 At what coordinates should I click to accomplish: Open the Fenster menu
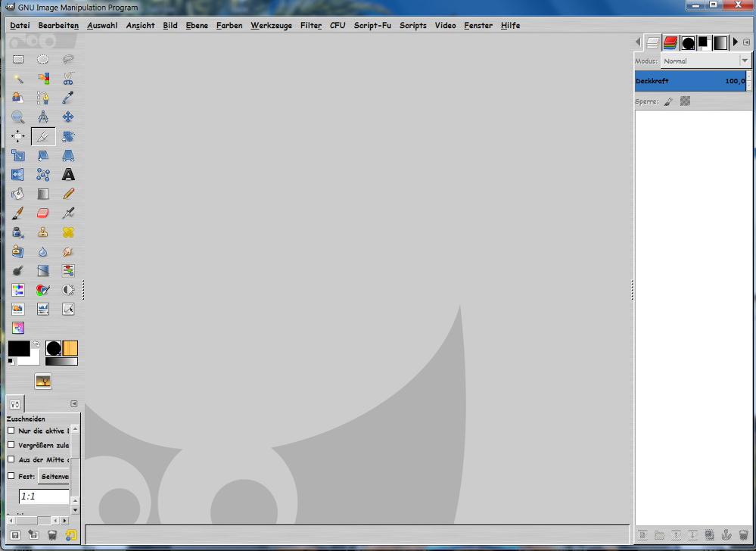click(x=478, y=26)
